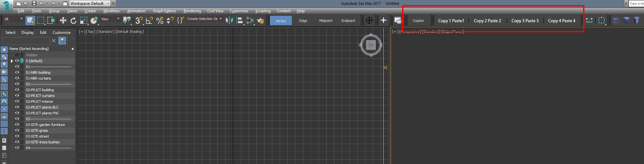Screen dimensions: 644x164
Task: Open the Workspace: Default dropdown
Action: (90, 4)
